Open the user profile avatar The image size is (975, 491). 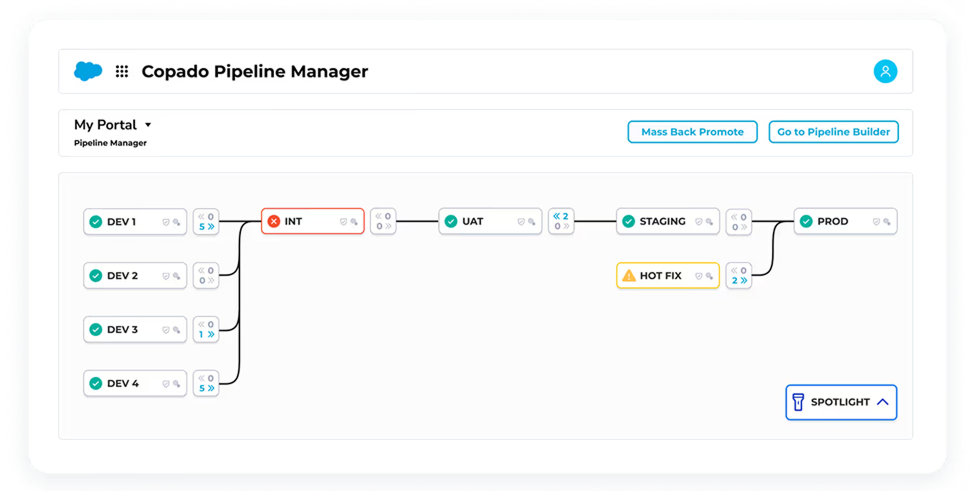[x=885, y=71]
